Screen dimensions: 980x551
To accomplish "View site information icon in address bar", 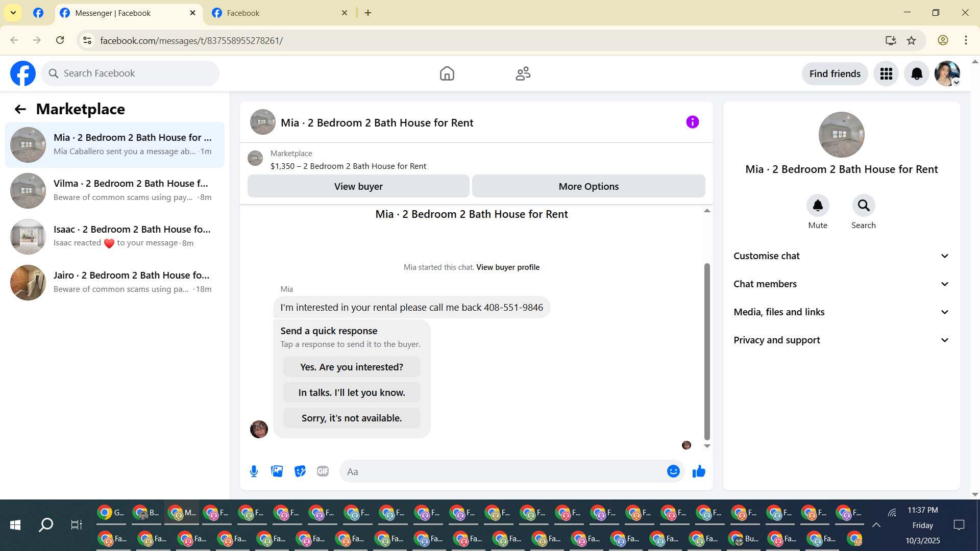I will pos(87,40).
